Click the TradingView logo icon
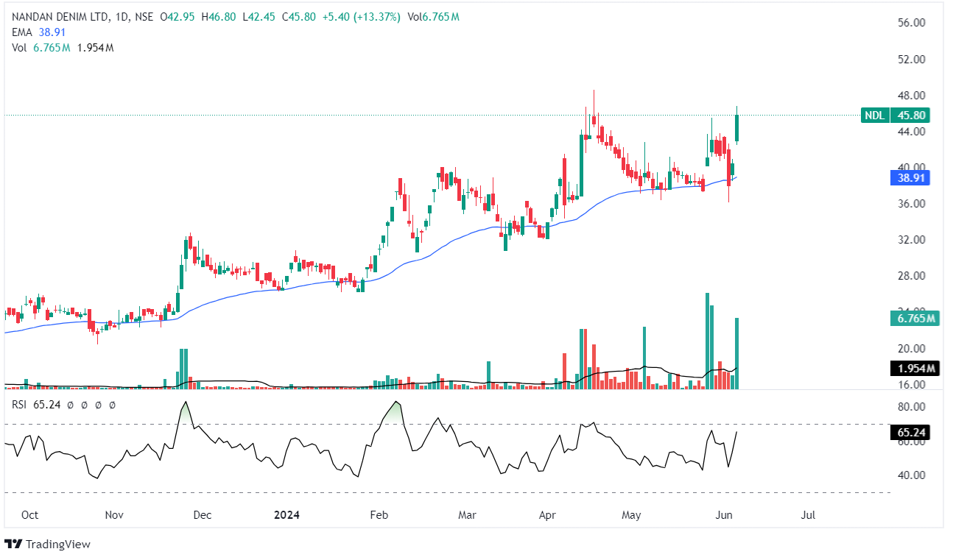 coord(14,544)
